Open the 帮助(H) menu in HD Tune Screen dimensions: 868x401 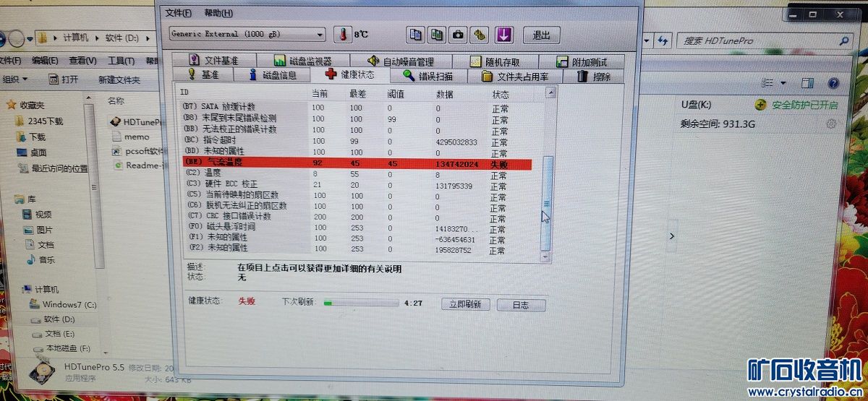[218, 13]
